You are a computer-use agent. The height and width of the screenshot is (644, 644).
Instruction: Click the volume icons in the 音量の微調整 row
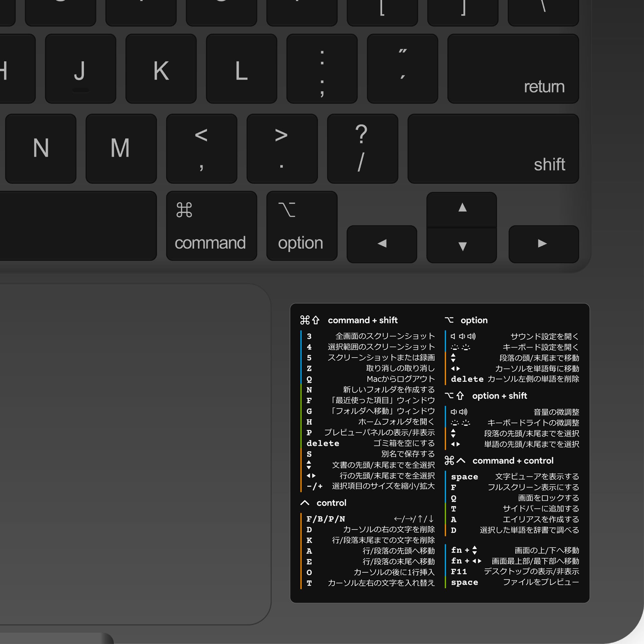(x=459, y=412)
